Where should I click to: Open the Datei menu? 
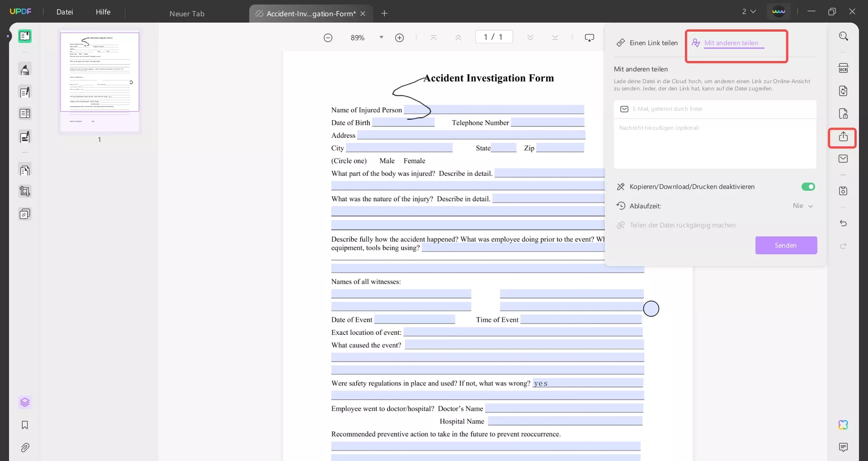click(65, 12)
